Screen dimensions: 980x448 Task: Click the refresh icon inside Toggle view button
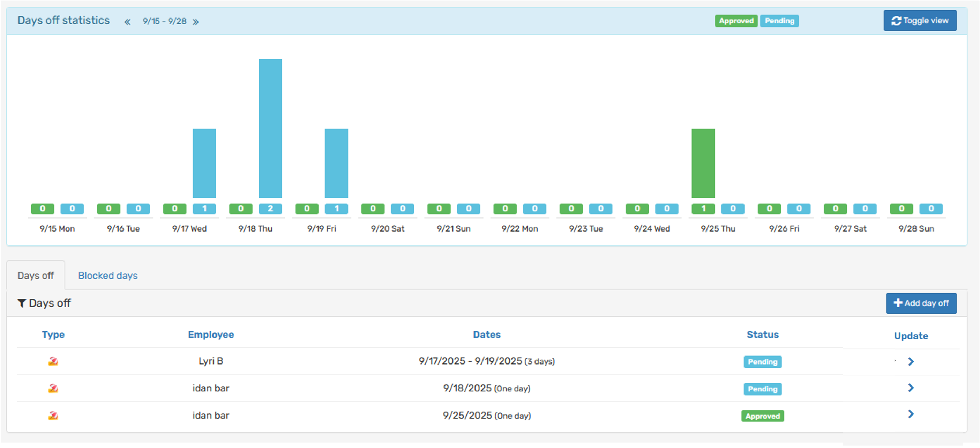tap(896, 21)
